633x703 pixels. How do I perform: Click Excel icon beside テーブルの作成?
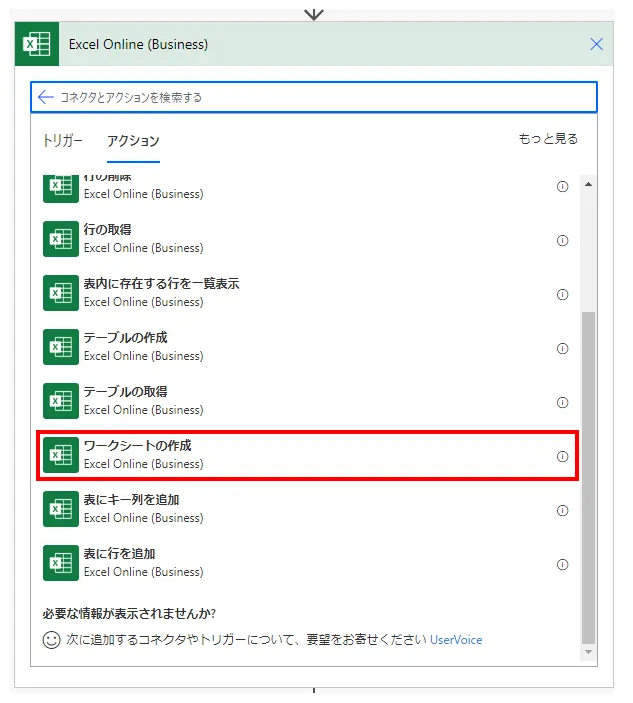coord(61,347)
